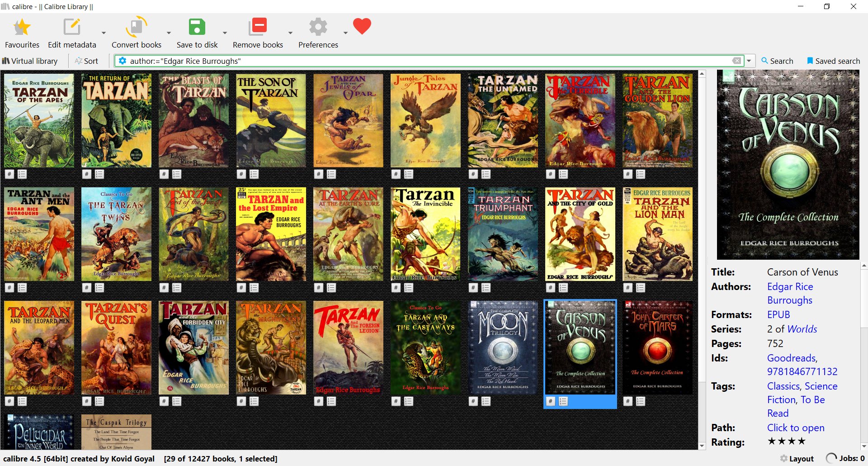Clear the search box with the X icon
Viewport: 868px width, 466px height.
coord(737,61)
